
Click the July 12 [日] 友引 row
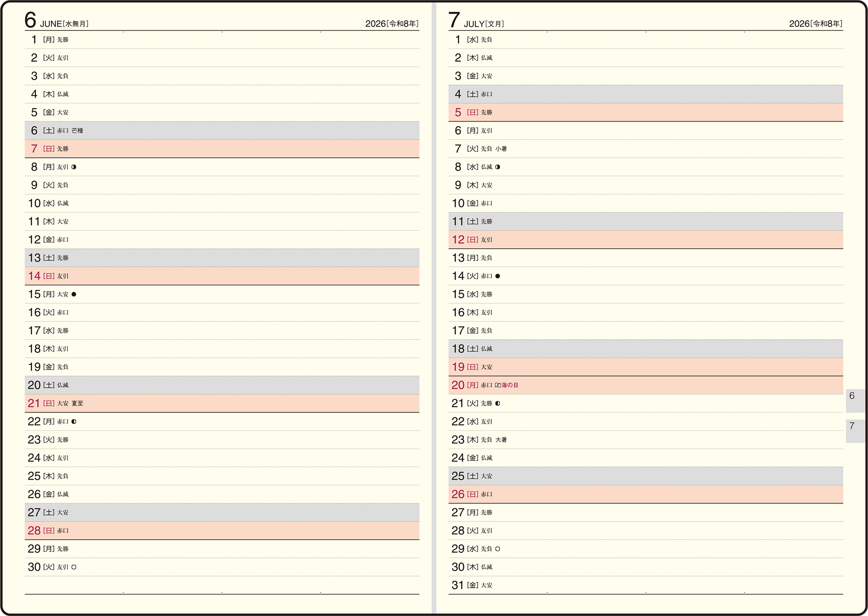click(x=646, y=239)
